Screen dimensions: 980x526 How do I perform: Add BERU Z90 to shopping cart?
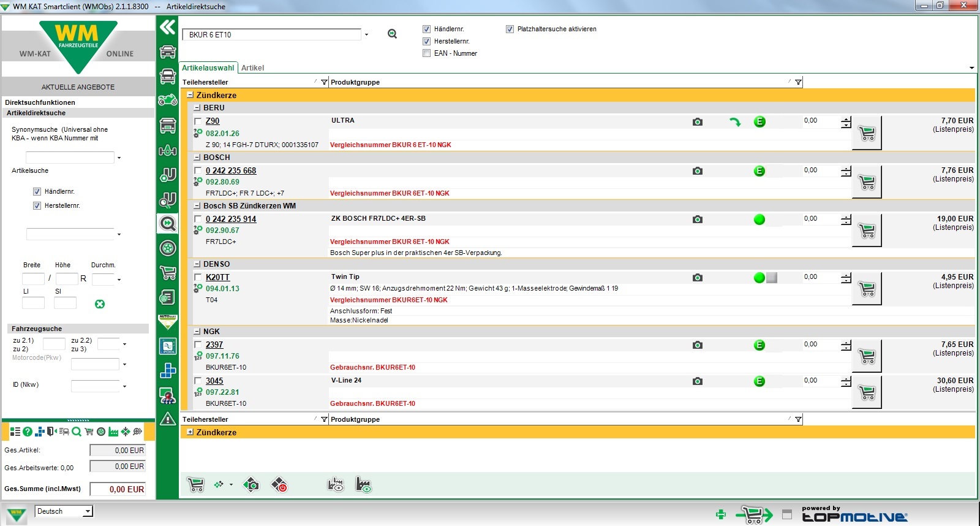pyautogui.click(x=867, y=132)
